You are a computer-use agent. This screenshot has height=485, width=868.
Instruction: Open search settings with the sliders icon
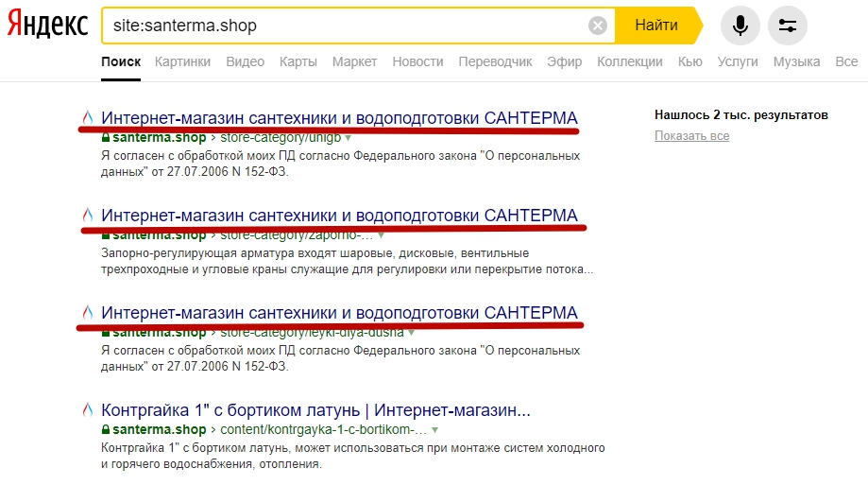pos(787,26)
